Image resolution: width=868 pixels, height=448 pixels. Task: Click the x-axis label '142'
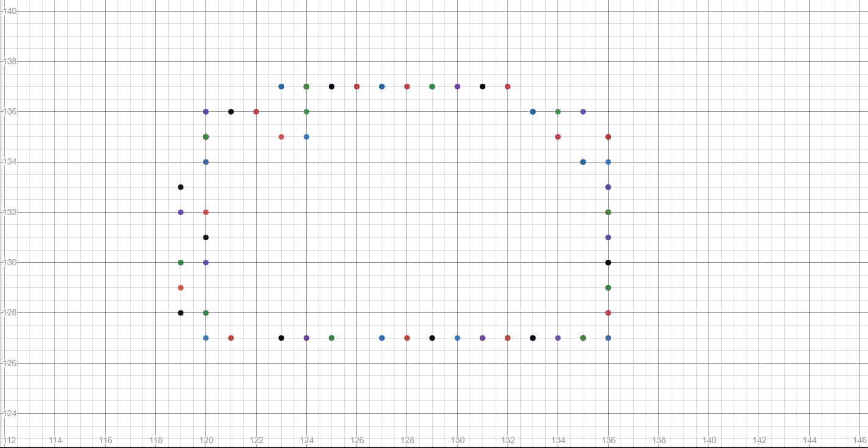coord(759,441)
